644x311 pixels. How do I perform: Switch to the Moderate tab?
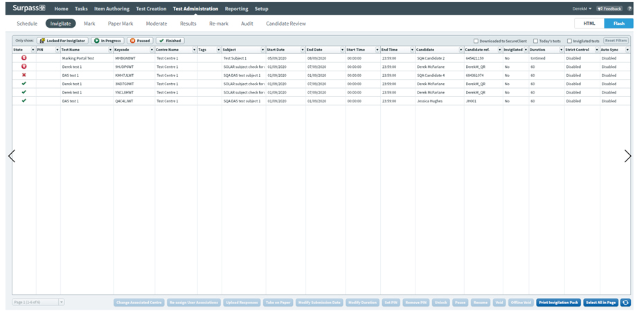coord(156,24)
